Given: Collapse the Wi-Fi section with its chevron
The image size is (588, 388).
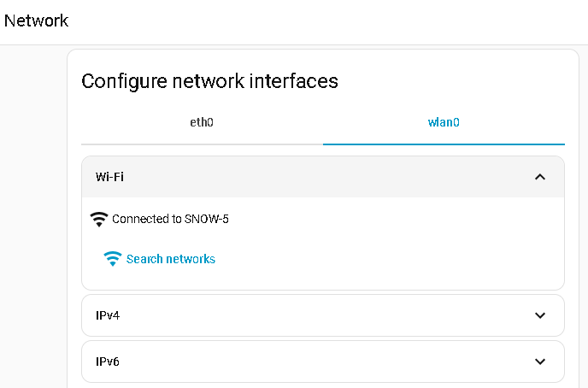Looking at the screenshot, I should pos(539,177).
